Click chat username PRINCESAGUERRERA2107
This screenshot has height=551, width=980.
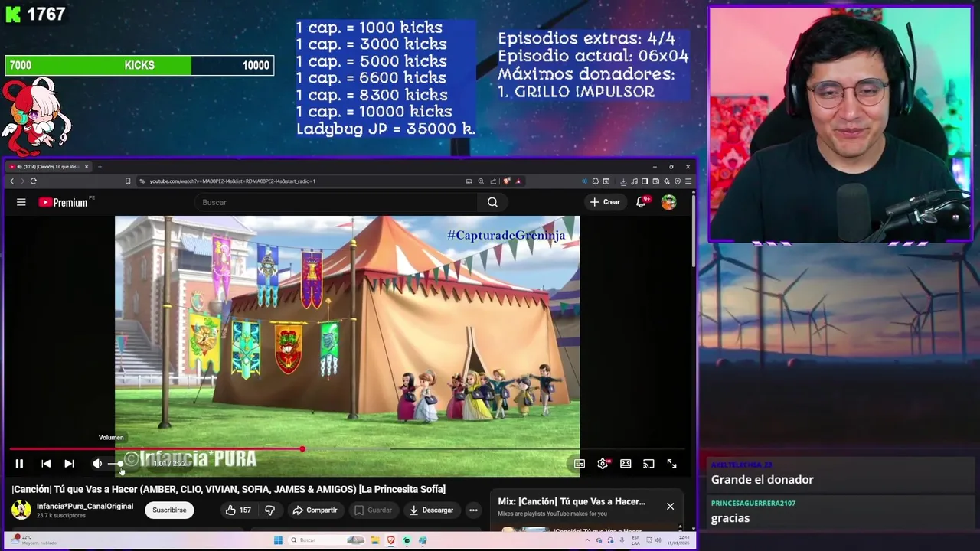[x=753, y=503]
